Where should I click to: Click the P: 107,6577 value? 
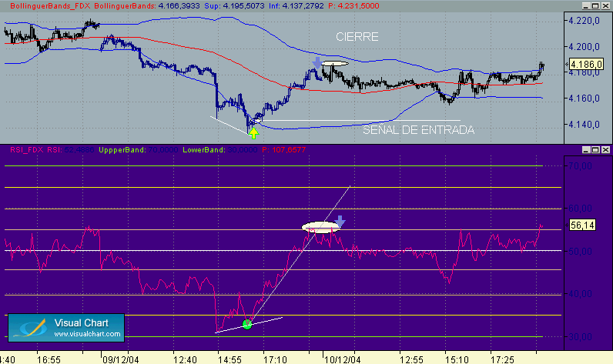pos(284,150)
